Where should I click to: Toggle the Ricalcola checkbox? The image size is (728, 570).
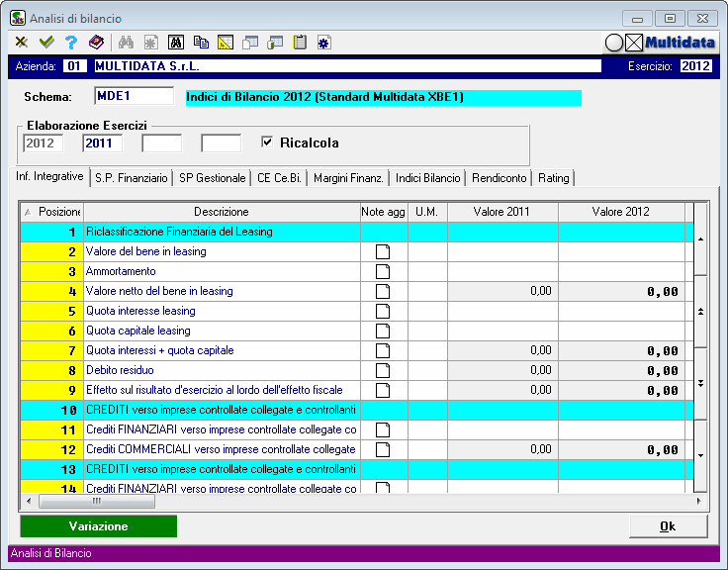pyautogui.click(x=267, y=142)
